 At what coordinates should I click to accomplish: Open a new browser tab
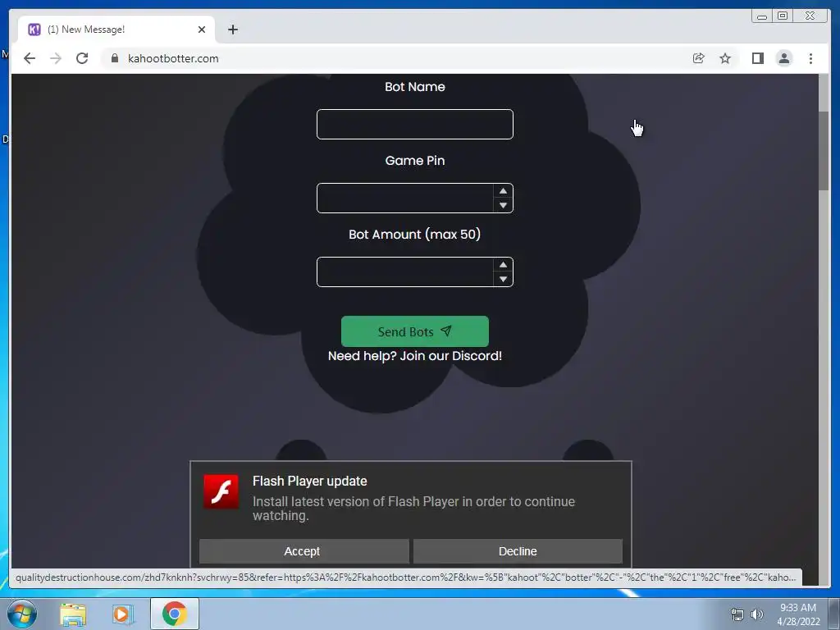232,30
